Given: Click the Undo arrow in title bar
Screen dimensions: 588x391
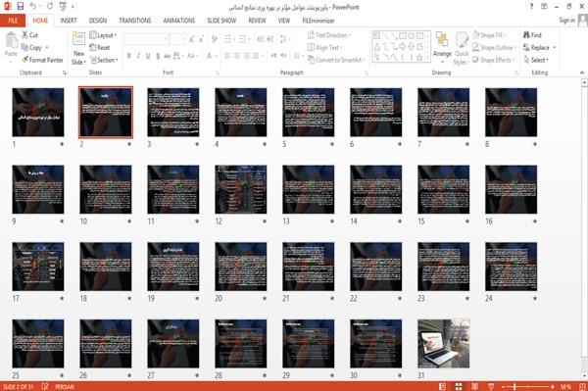Looking at the screenshot, I should coord(33,7).
